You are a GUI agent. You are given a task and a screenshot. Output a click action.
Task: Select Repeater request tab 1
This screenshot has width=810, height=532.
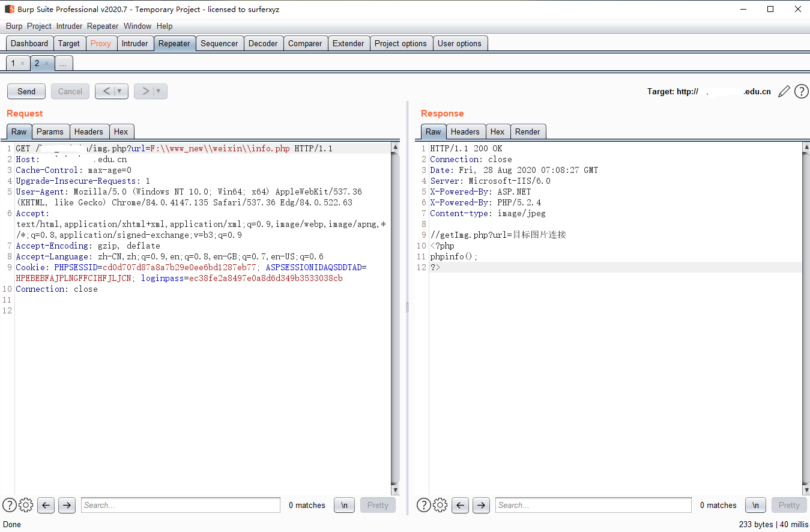(13, 63)
